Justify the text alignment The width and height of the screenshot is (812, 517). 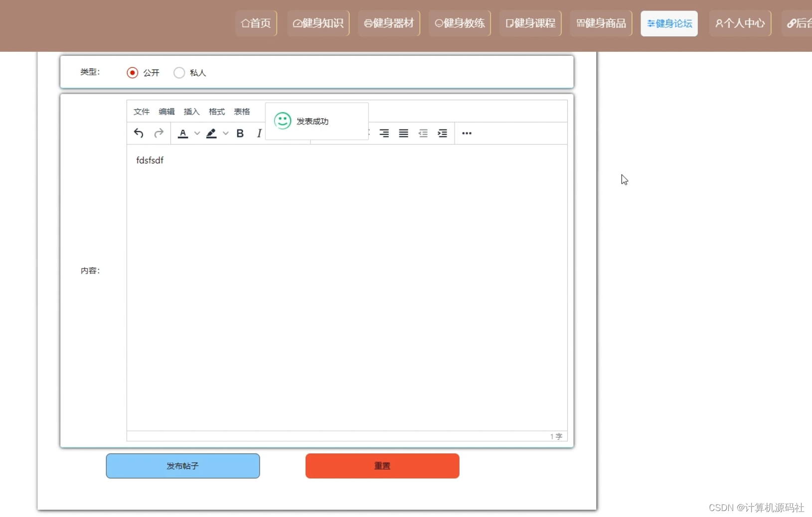coord(404,133)
